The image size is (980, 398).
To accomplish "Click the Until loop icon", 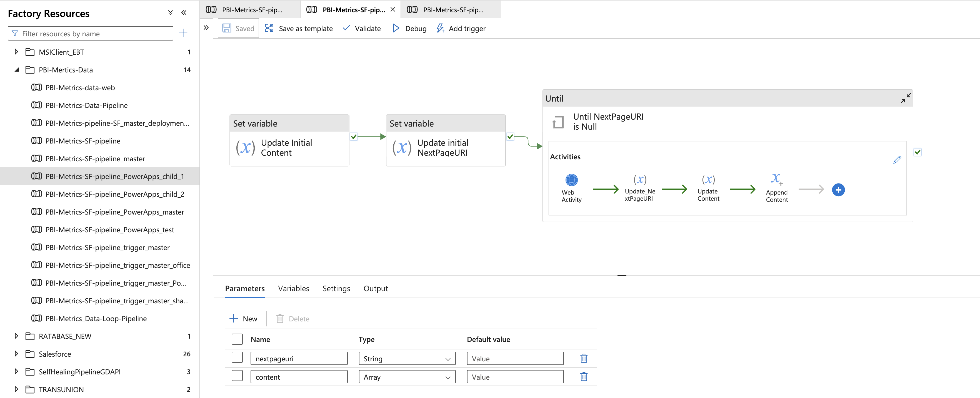I will 558,122.
